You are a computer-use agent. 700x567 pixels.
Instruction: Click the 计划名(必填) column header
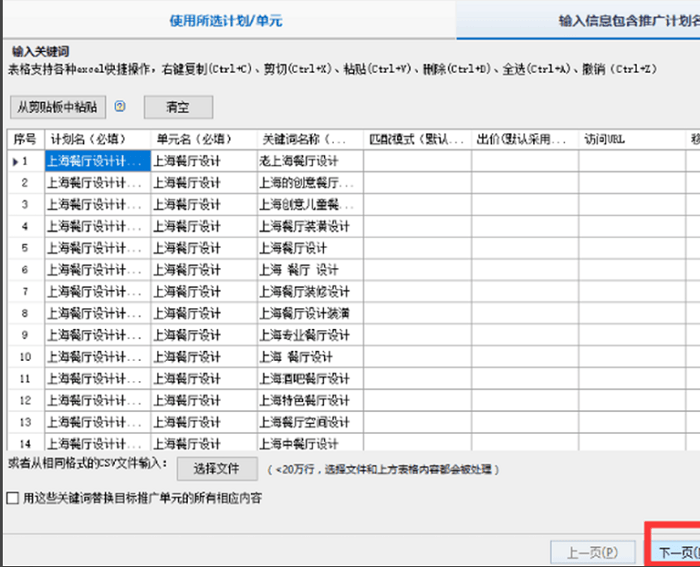(x=97, y=138)
